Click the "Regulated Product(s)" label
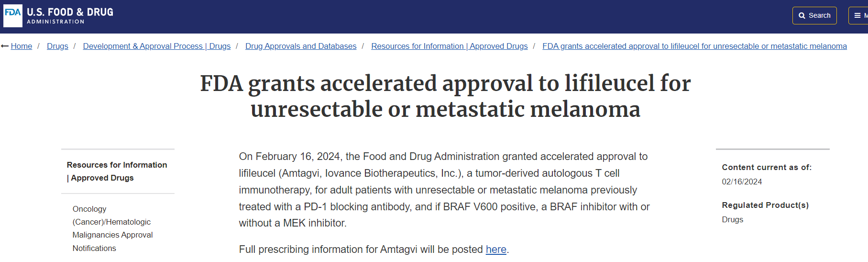Screen dimensions: 868x262 tap(765, 205)
